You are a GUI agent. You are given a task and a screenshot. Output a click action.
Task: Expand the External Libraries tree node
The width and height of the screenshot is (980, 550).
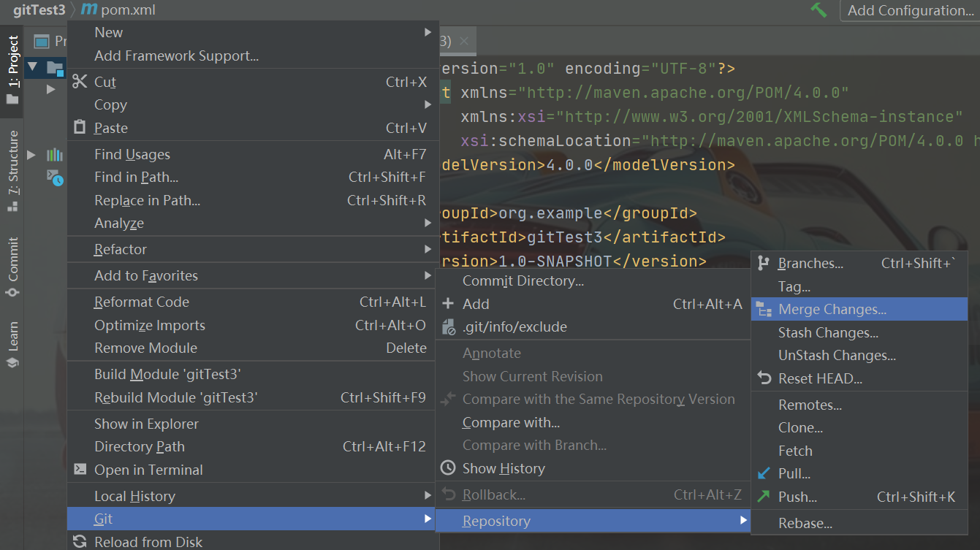31,155
